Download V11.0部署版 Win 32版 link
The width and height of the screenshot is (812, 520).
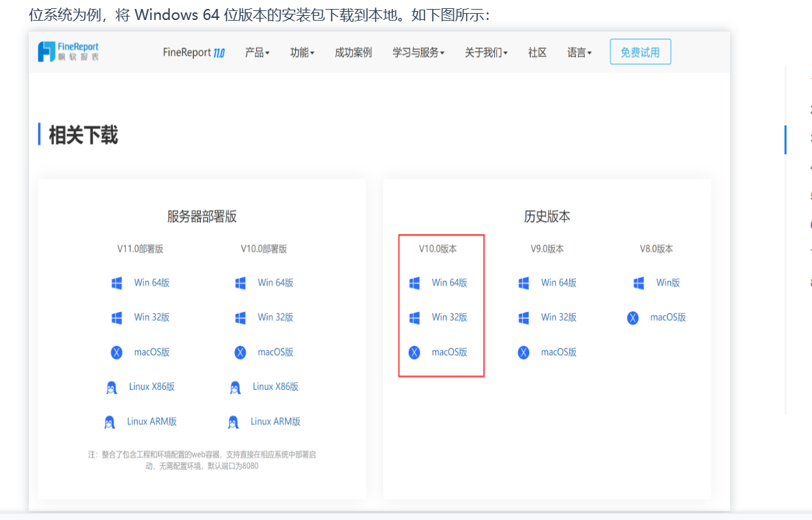point(151,318)
